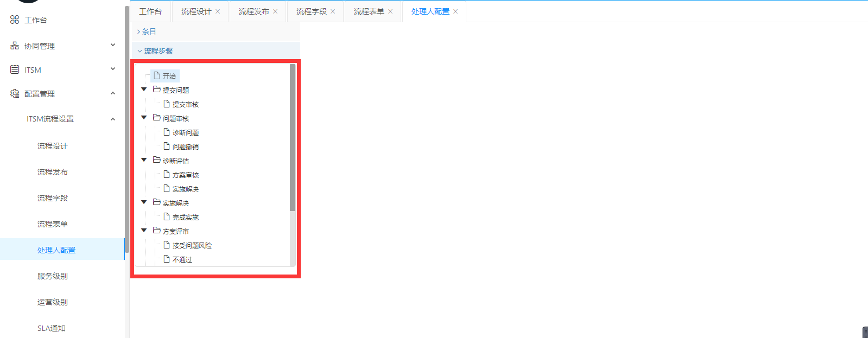Click the ITSM list icon in sidebar
The height and width of the screenshot is (338, 868).
pos(15,70)
